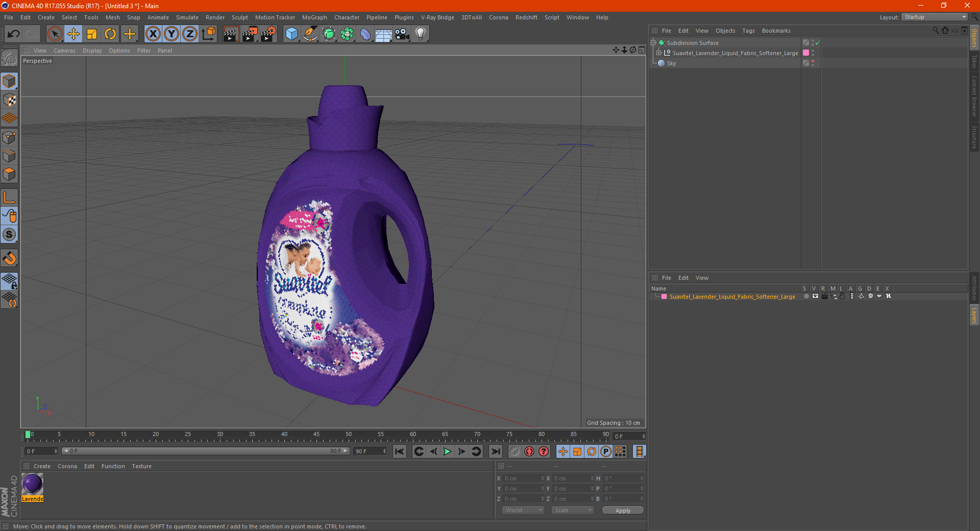The height and width of the screenshot is (531, 980).
Task: Toggle Subdivision Surface green enable checkmark
Action: 817,43
